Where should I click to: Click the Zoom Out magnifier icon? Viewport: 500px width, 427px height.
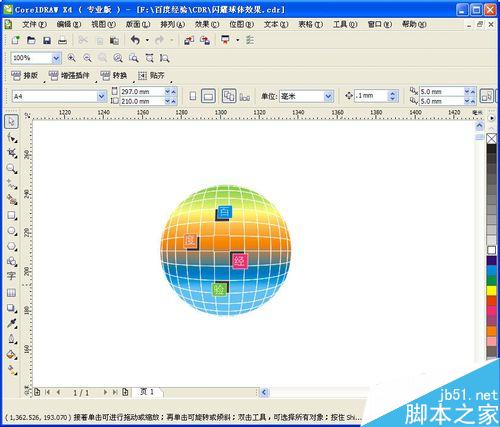pyautogui.click(x=87, y=58)
